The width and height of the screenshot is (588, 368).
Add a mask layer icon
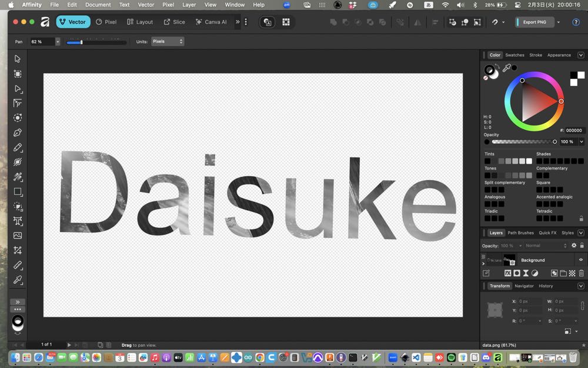click(517, 273)
